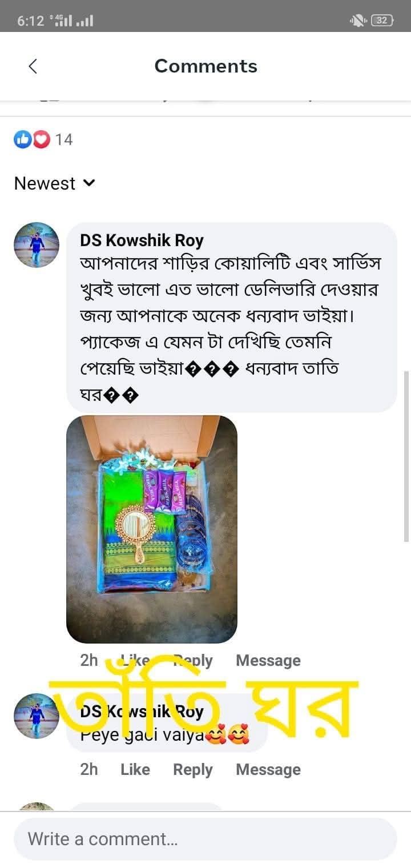
Task: Like the first comment with photo
Action: pos(135,661)
